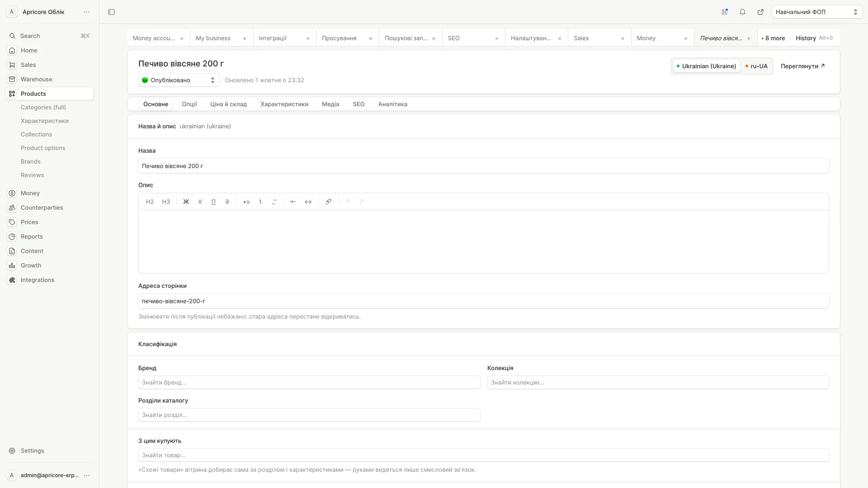Insert a blockquote in description editor
868x488 pixels.
point(274,202)
